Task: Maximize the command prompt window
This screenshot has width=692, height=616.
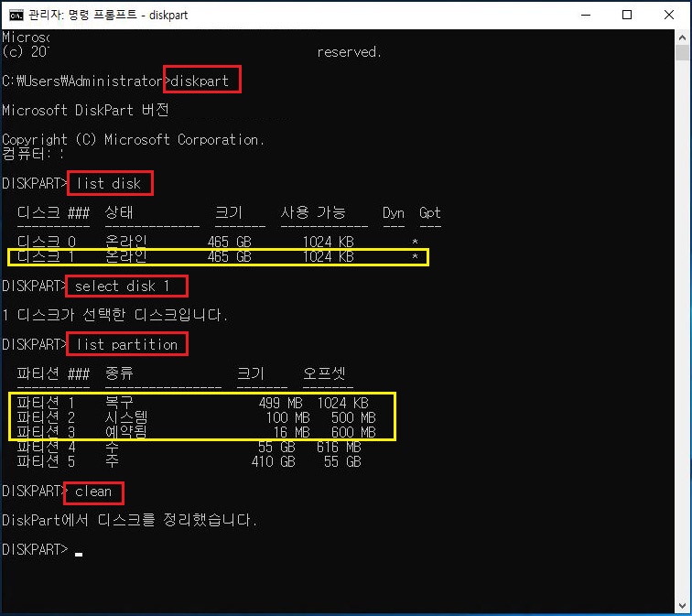Action: (x=627, y=15)
